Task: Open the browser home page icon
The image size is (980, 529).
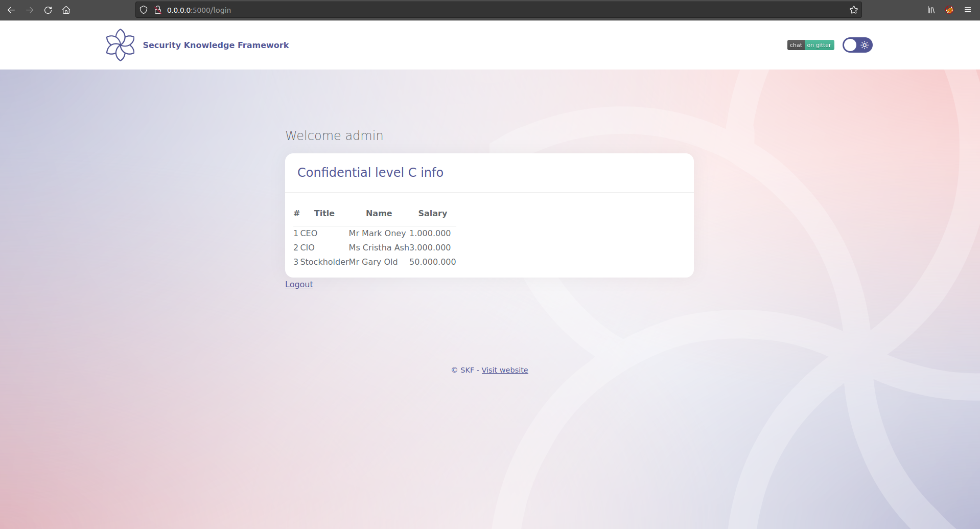Action: click(66, 10)
